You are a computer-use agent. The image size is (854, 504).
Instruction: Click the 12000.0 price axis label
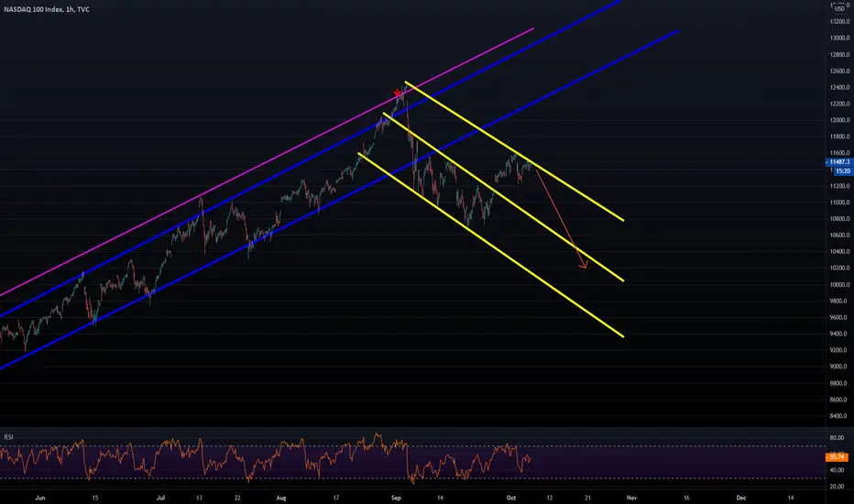coord(839,120)
